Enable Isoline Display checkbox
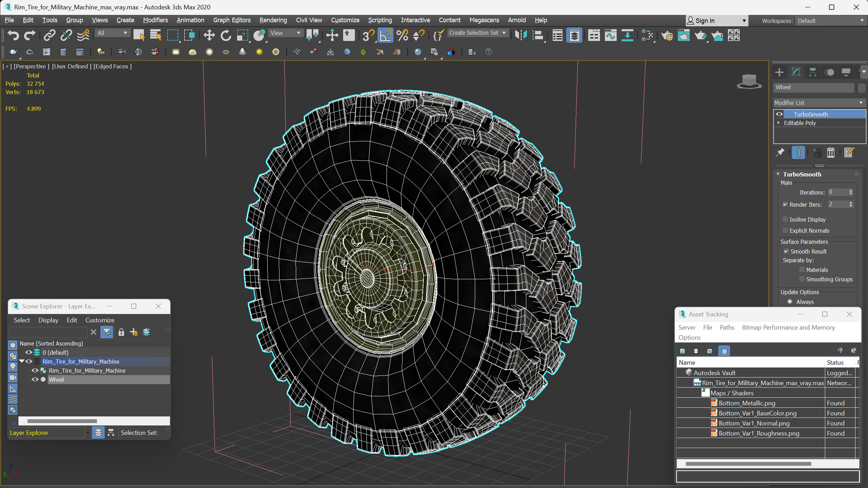The width and height of the screenshot is (868, 488). (785, 219)
